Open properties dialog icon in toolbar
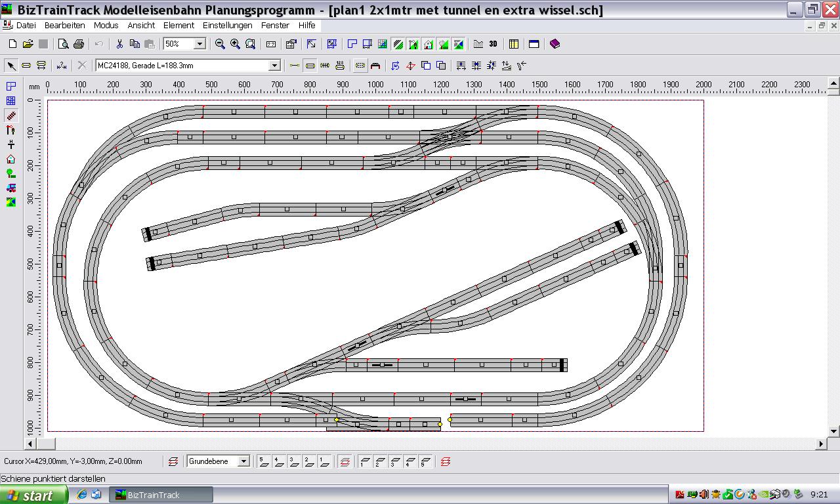Viewport: 840px width, 504px height. (x=291, y=44)
